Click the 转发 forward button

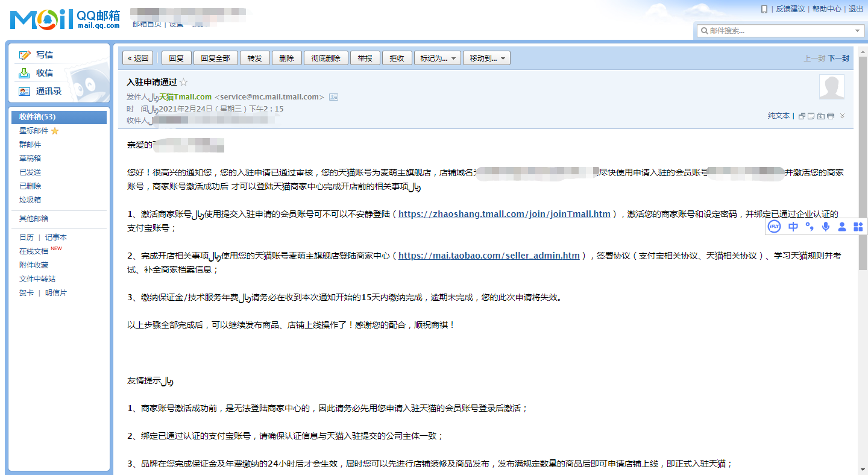click(x=255, y=58)
